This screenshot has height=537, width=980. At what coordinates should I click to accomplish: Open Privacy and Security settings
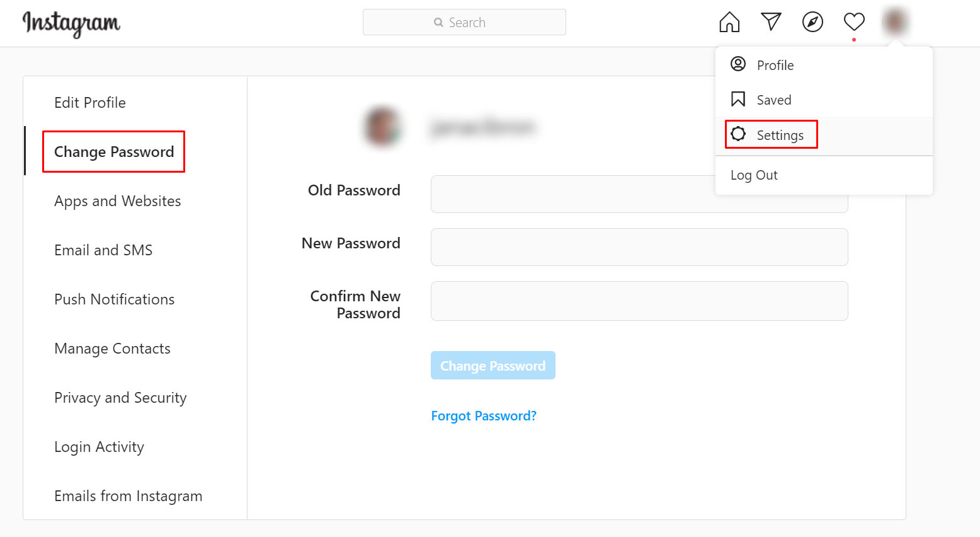point(120,398)
